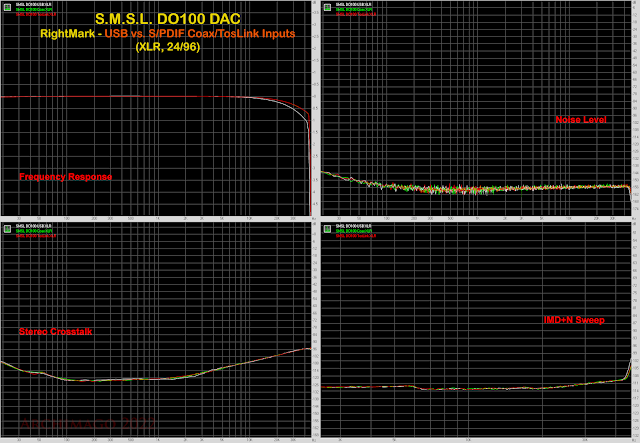Click the 'Stereo Crosstalk' label
The width and height of the screenshot is (640, 443).
tap(56, 332)
